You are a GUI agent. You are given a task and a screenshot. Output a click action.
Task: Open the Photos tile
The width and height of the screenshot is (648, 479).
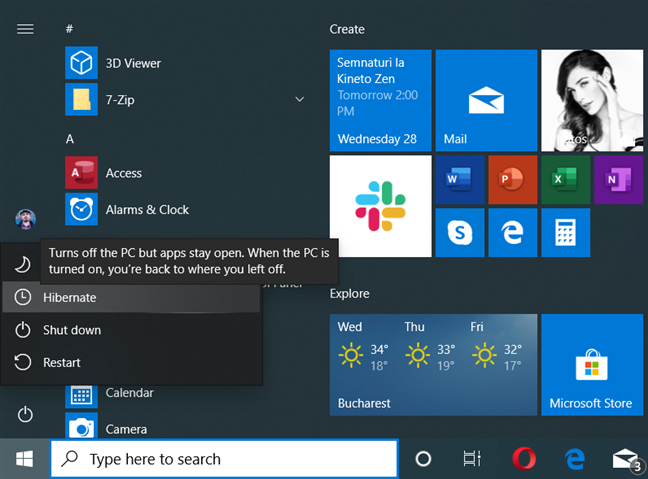tap(592, 100)
